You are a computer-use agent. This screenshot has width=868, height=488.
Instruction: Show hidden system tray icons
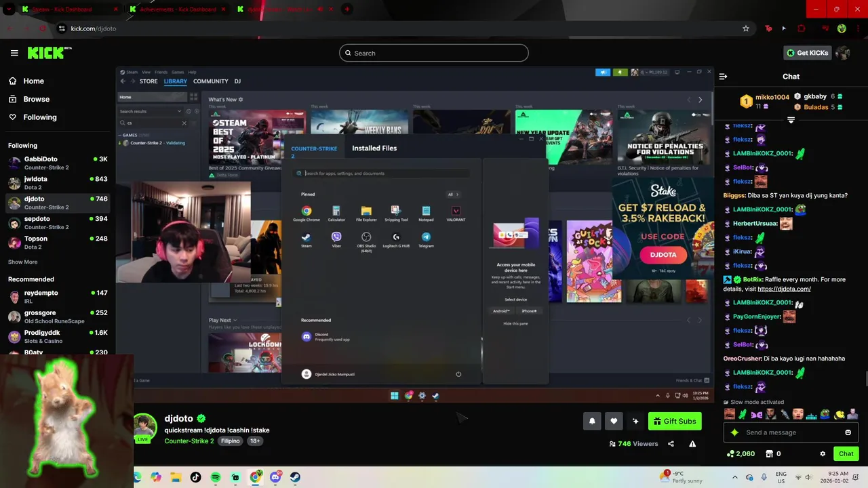click(x=734, y=477)
